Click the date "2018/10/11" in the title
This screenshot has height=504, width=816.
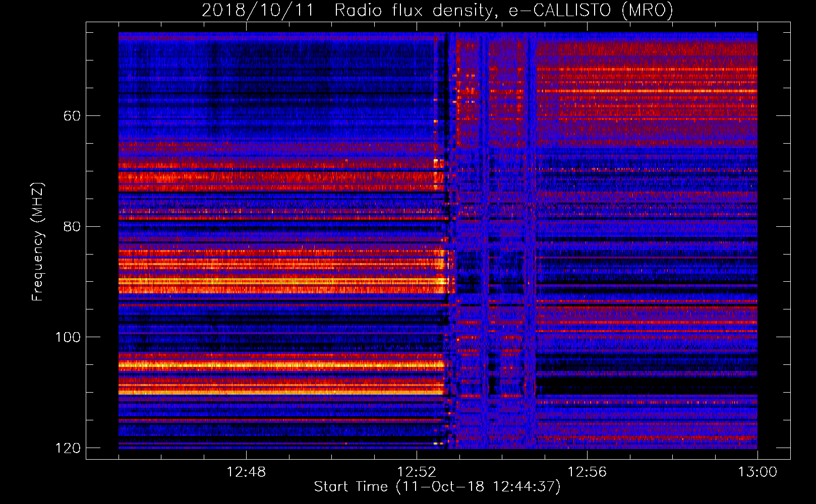(258, 11)
